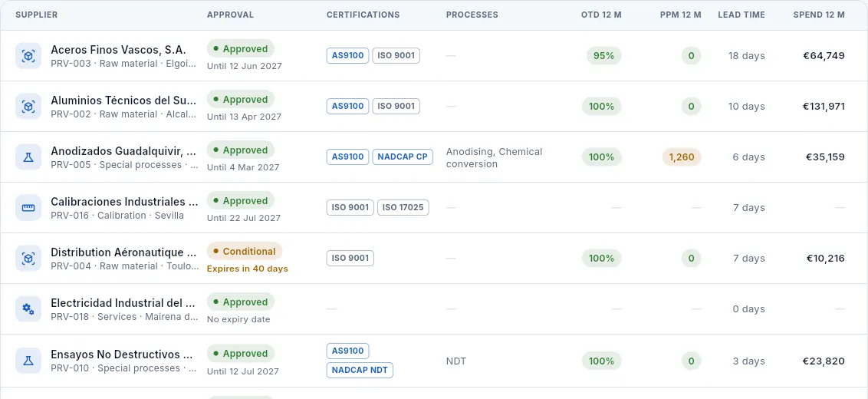Click the €64,749 spend value

[824, 55]
